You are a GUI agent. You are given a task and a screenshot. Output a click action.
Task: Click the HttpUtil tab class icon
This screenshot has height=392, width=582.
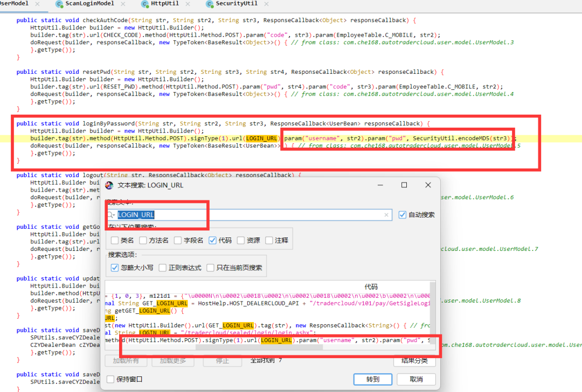coord(145,4)
